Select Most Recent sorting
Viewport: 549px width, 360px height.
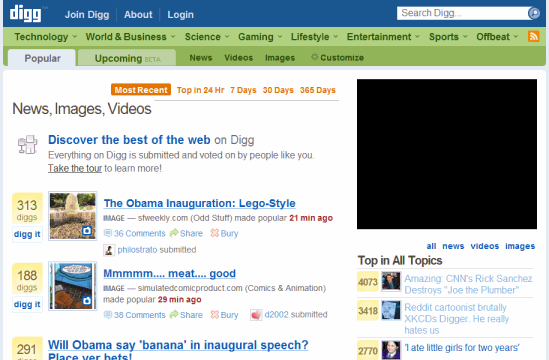(x=141, y=90)
